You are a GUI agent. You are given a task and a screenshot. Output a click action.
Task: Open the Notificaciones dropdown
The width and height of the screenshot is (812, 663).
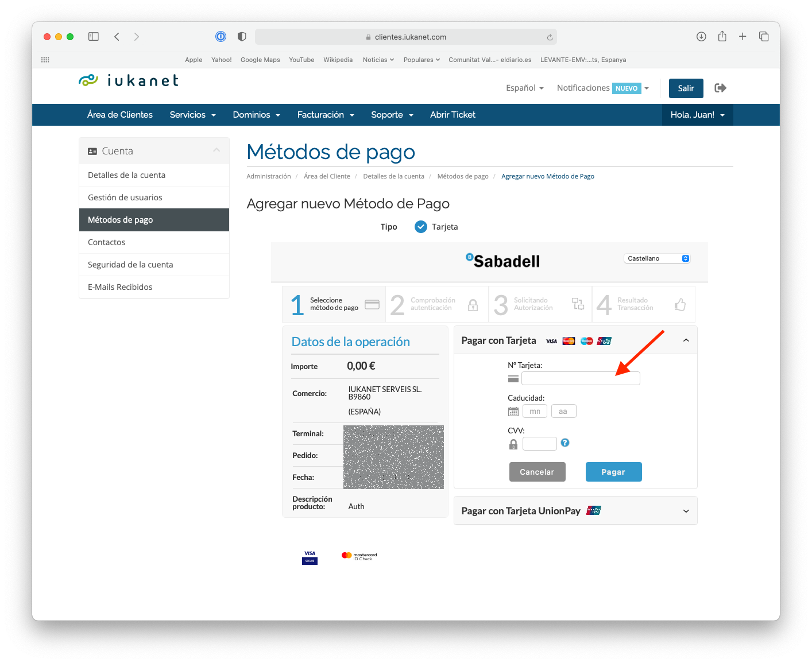(x=603, y=88)
